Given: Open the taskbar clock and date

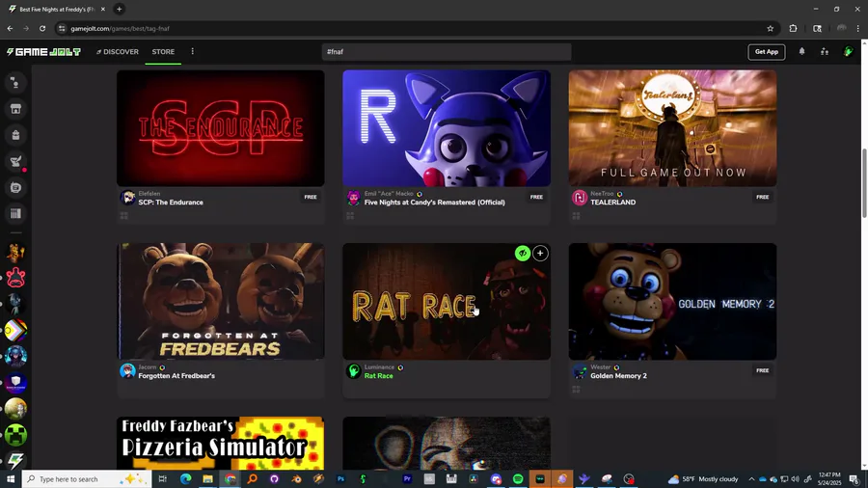Looking at the screenshot, I should [828, 479].
